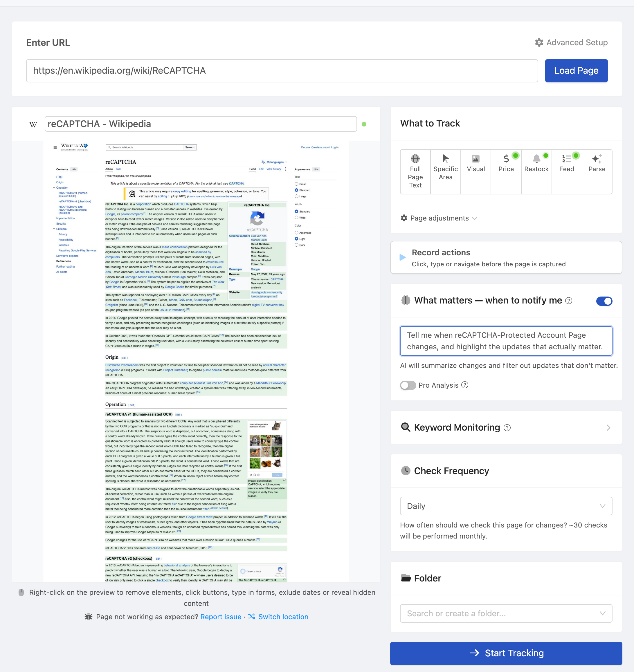Select Specific Area tracking mode
This screenshot has height=672, width=634.
[445, 171]
